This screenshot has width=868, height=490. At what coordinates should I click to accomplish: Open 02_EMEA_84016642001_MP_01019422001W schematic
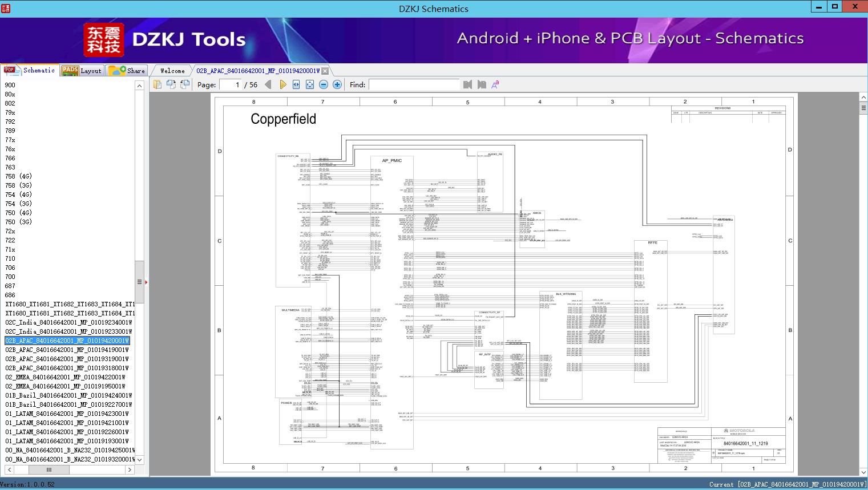tap(66, 377)
